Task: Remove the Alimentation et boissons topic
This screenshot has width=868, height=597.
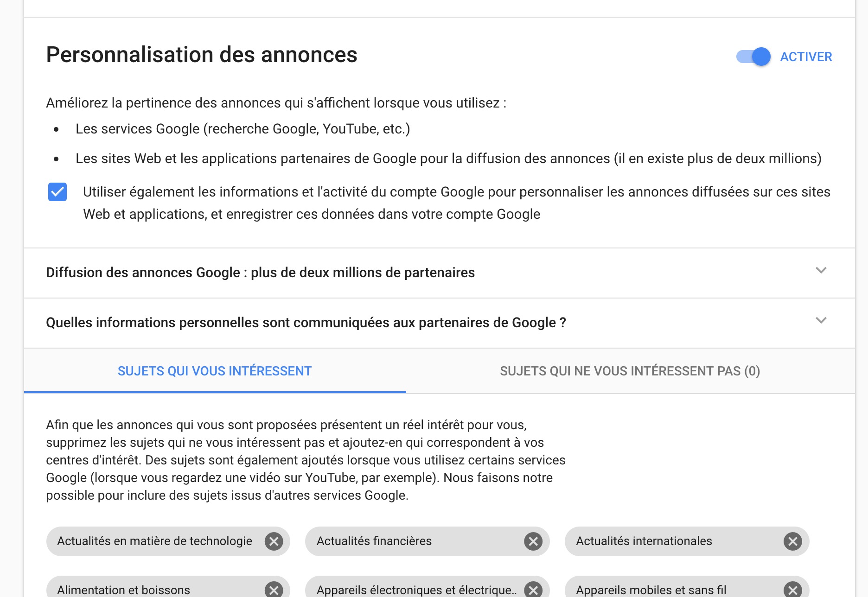Action: tap(274, 590)
